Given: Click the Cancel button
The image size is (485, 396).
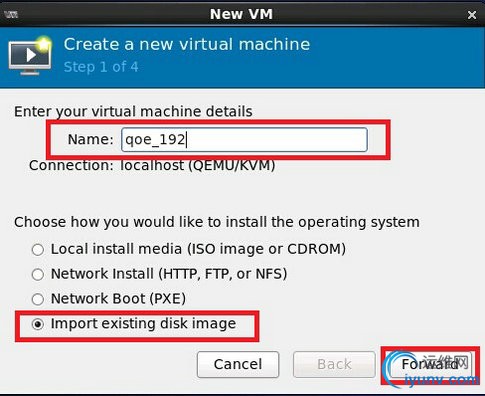Looking at the screenshot, I should (238, 364).
